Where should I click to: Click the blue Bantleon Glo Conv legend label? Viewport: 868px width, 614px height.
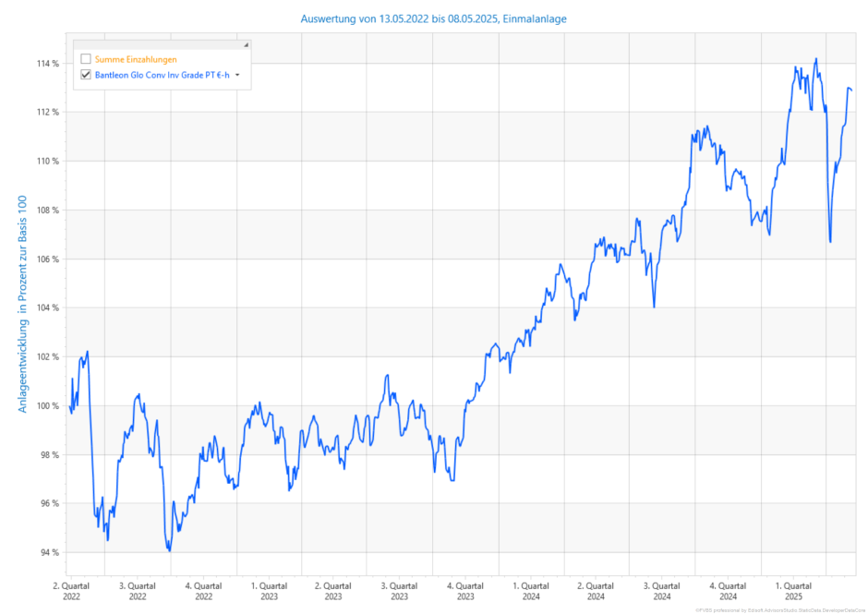[162, 75]
